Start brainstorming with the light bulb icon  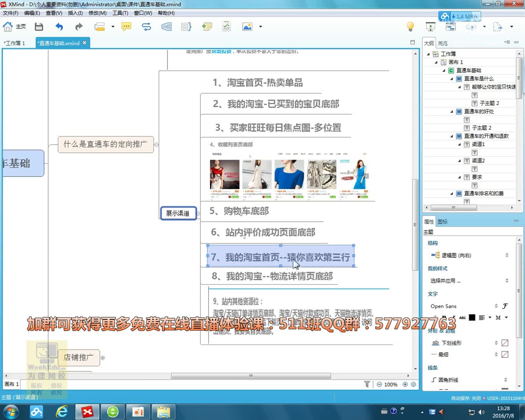(410, 26)
